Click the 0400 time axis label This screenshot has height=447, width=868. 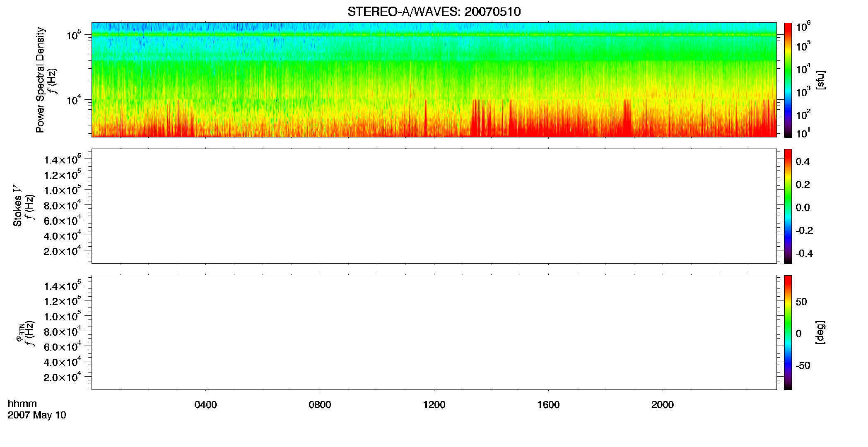tap(206, 405)
